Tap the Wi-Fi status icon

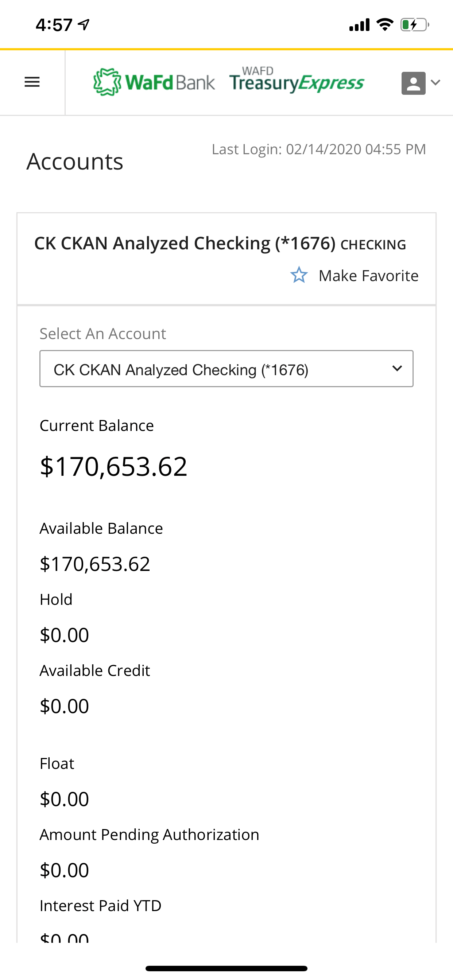(385, 25)
